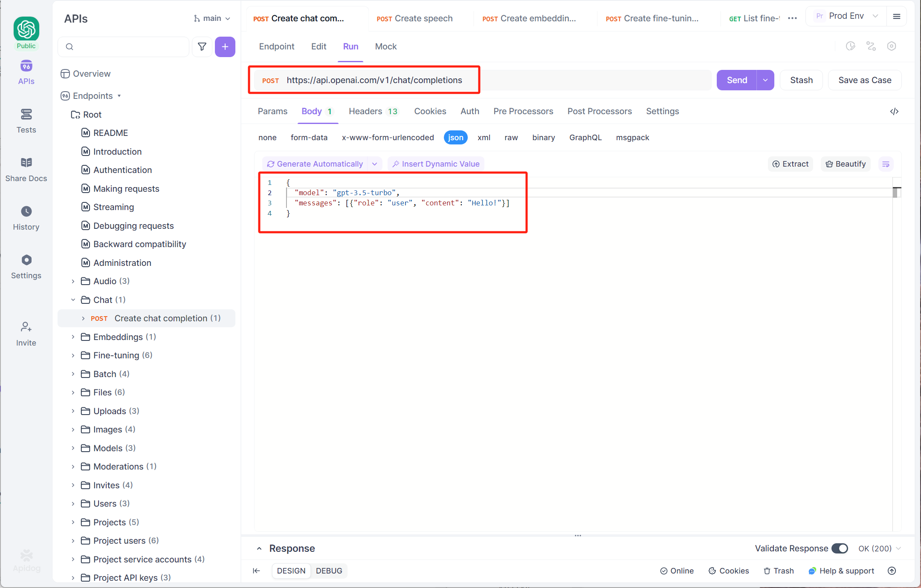Select form-data body type
Viewport: 921px width, 588px height.
pos(309,138)
